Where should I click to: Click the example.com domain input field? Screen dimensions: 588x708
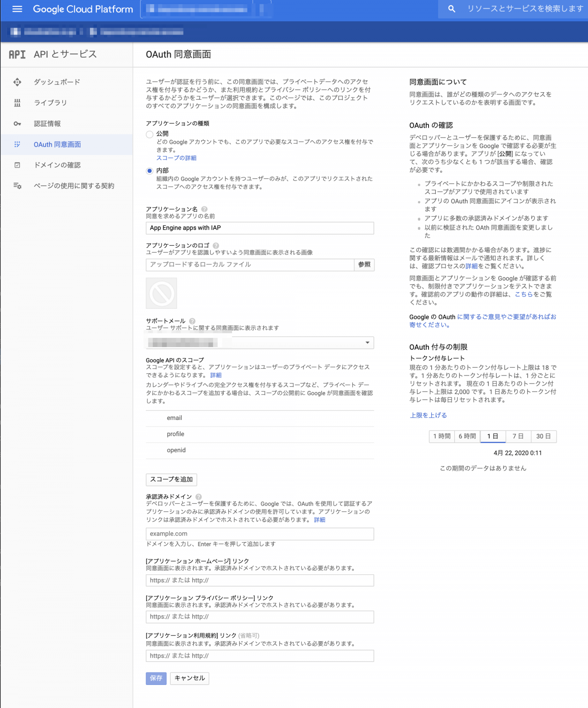pos(260,534)
